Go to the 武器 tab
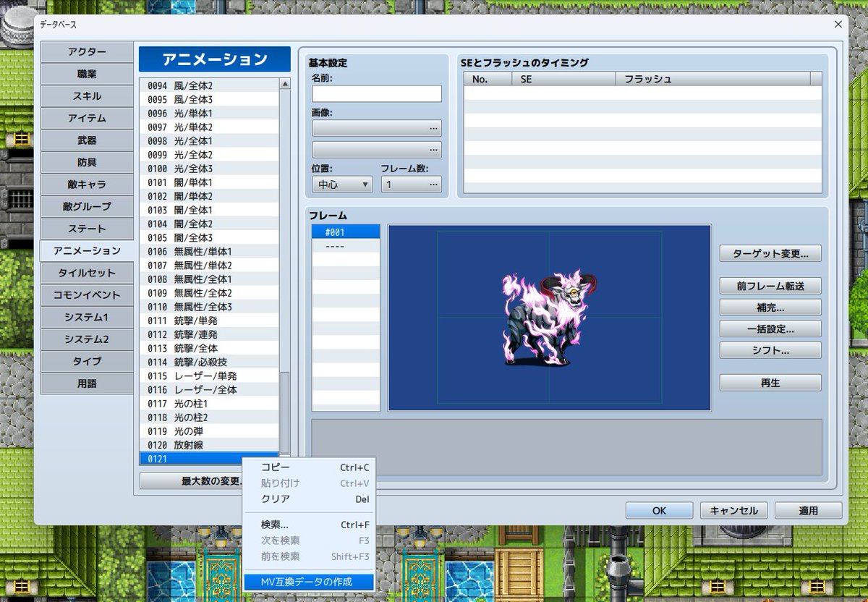 87,140
